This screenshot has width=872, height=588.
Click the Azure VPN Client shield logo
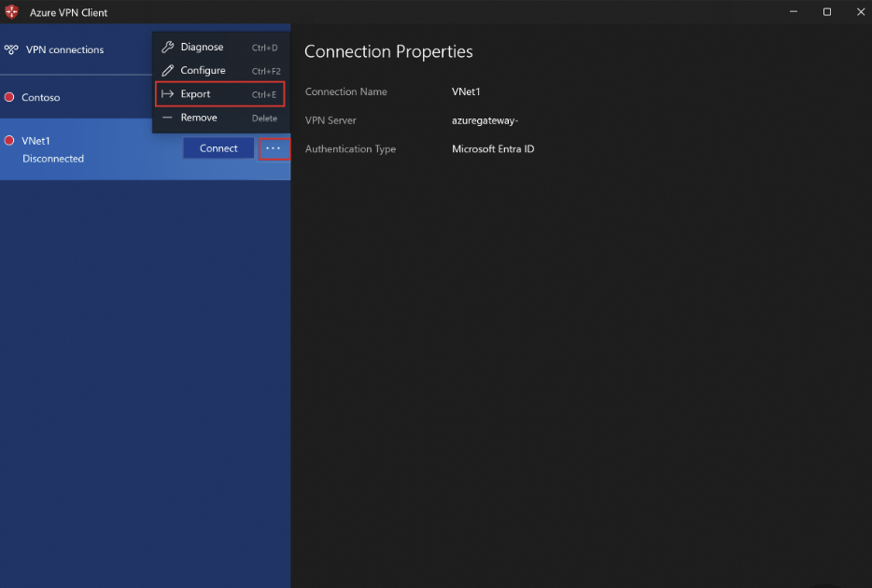(x=11, y=12)
